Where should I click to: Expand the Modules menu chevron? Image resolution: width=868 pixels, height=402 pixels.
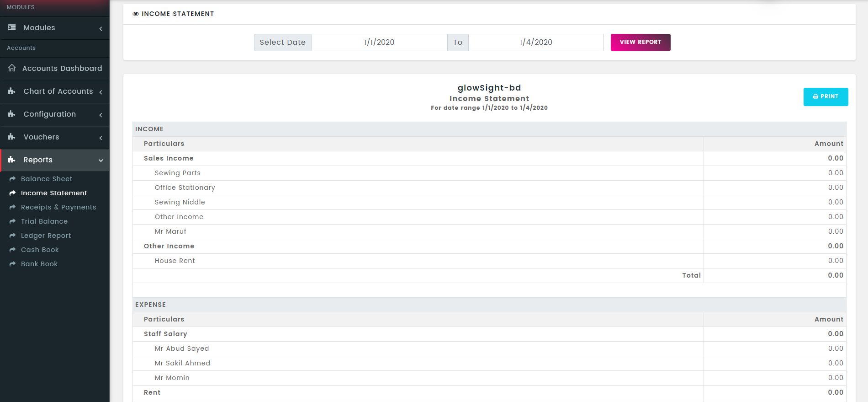pos(101,28)
